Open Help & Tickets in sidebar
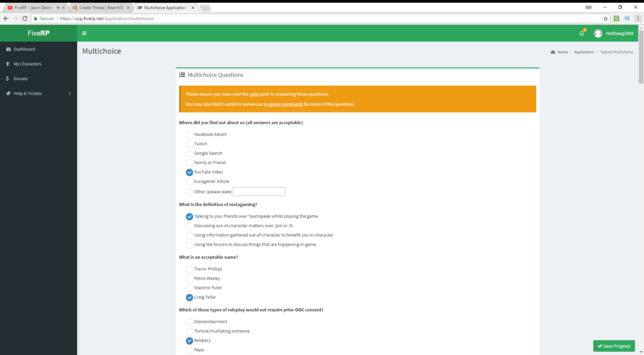 pyautogui.click(x=39, y=94)
